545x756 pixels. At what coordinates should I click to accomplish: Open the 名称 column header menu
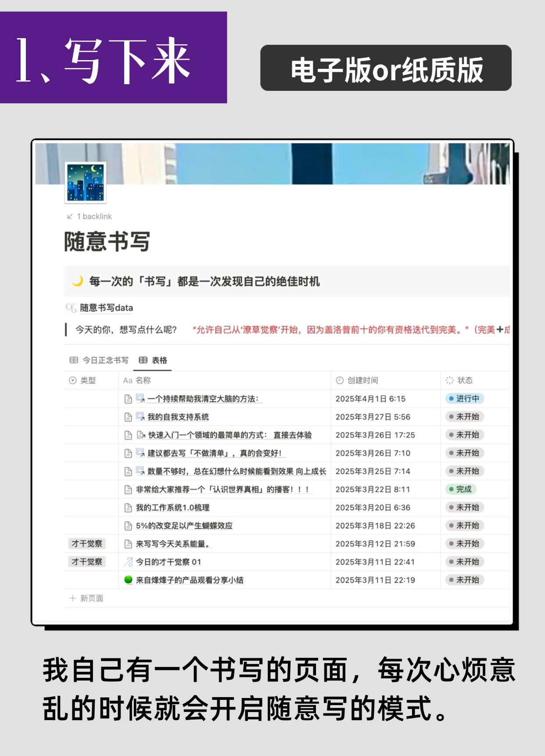pos(143,380)
